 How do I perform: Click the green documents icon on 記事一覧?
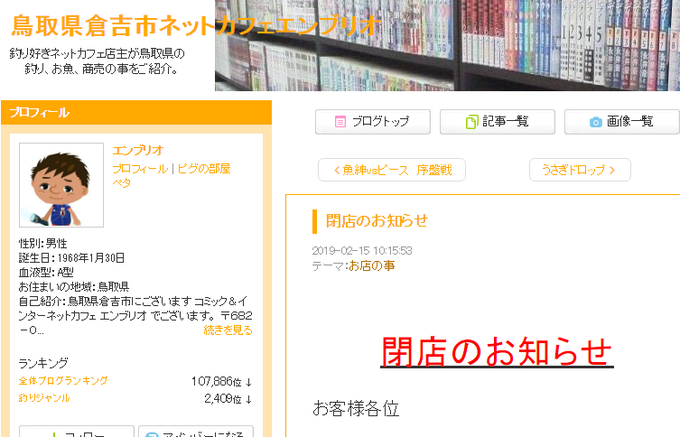tap(471, 122)
